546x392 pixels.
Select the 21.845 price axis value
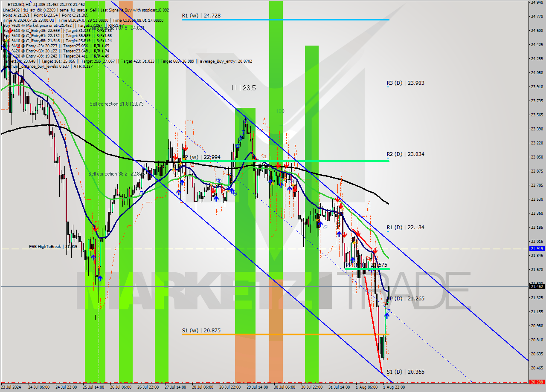tap(536, 256)
